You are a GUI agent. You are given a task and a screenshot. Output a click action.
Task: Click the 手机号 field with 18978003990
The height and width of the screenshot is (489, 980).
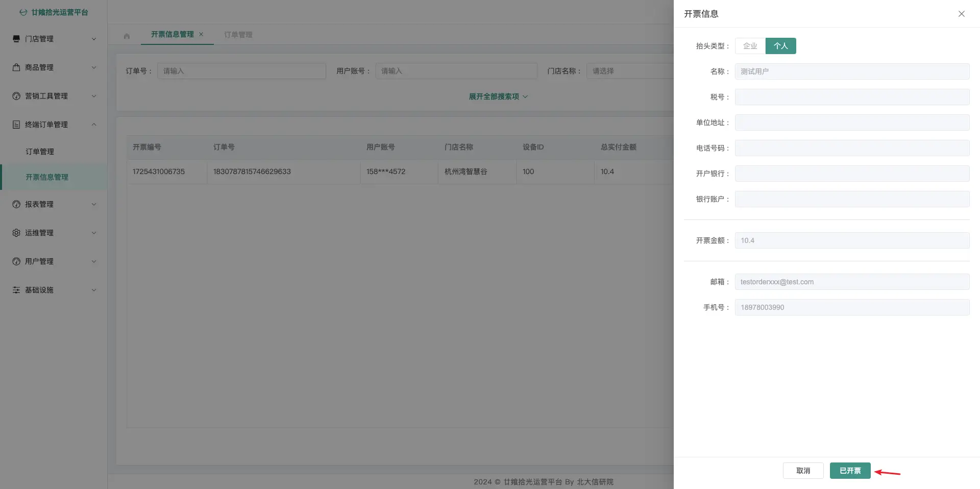click(852, 307)
